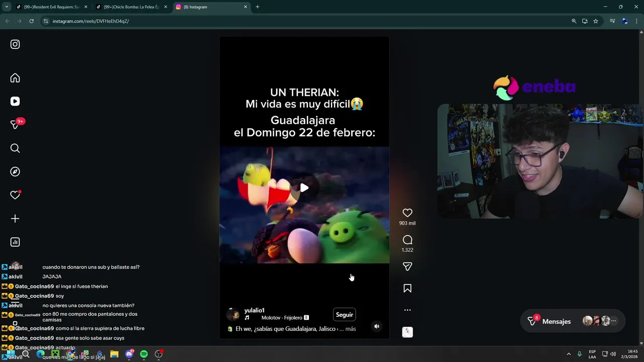Open media controls music icon
Screen dimensions: 644x362
612,21
